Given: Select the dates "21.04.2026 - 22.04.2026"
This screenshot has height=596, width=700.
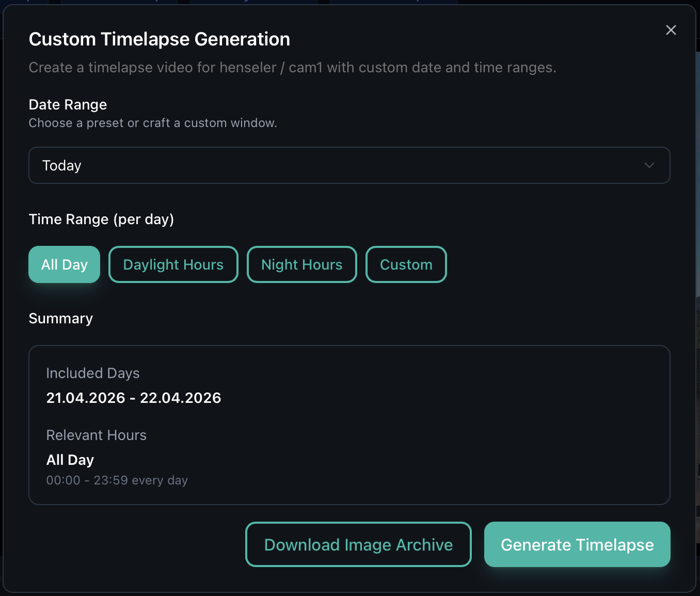Looking at the screenshot, I should (x=134, y=398).
